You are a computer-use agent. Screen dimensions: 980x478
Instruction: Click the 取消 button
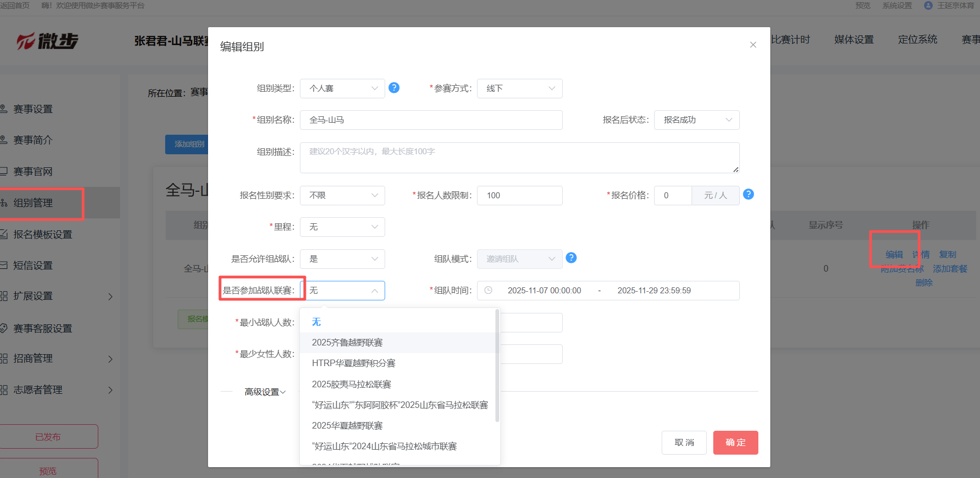click(x=684, y=443)
